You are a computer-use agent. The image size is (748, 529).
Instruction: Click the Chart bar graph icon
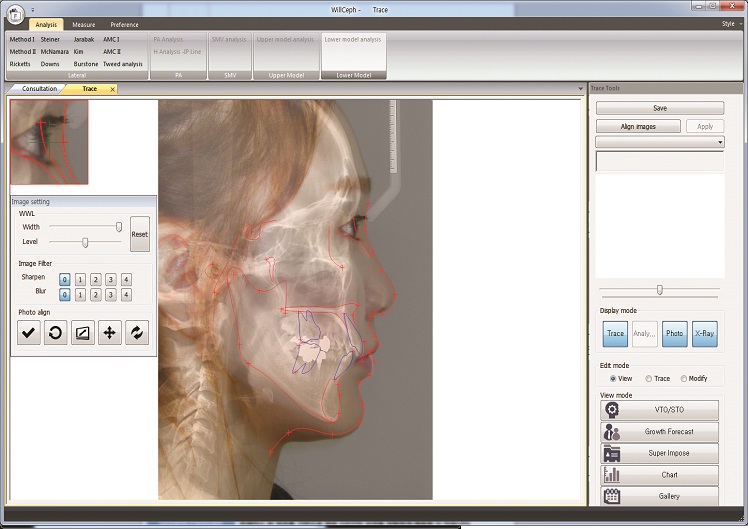click(x=612, y=475)
